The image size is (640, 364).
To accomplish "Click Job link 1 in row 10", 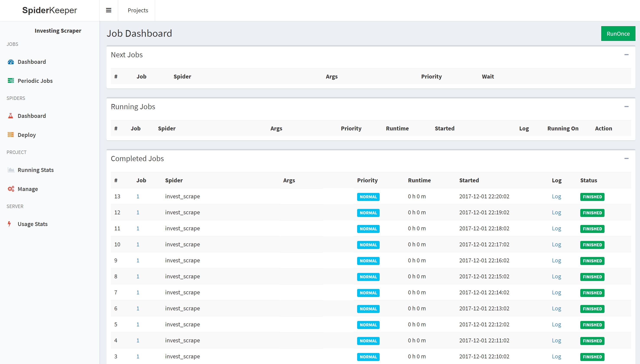I will (138, 244).
